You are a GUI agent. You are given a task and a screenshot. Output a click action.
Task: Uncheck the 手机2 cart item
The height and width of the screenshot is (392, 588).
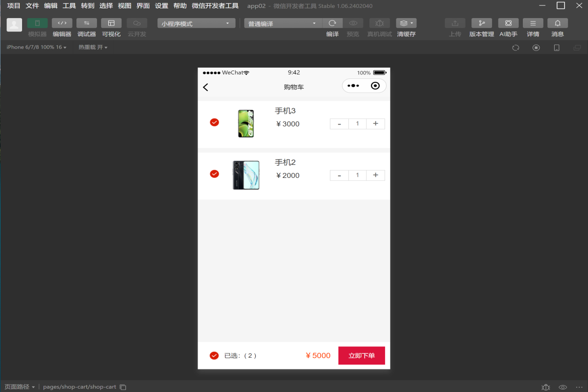[214, 173]
